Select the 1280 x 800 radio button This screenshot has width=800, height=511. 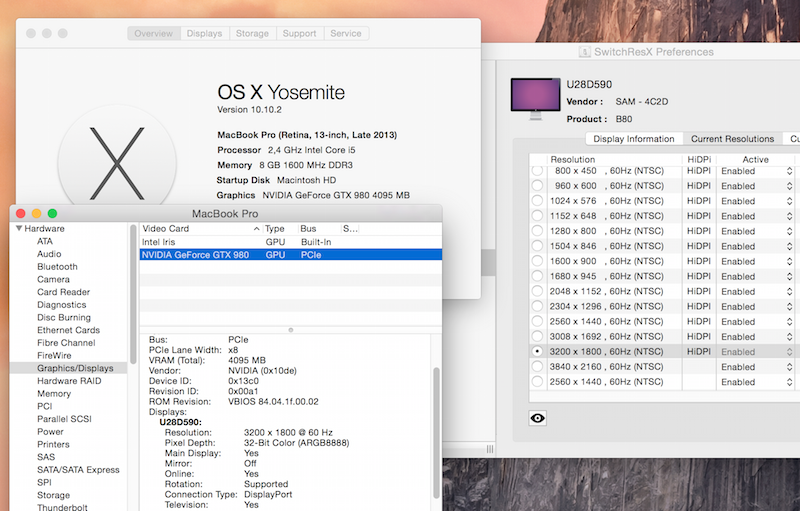pyautogui.click(x=537, y=231)
